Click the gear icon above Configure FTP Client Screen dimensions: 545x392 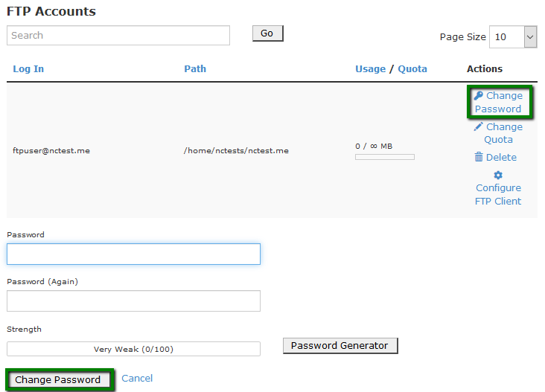pyautogui.click(x=498, y=175)
